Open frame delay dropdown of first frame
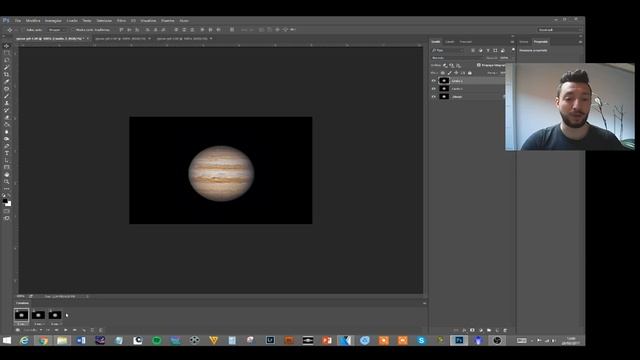Viewport: 640px width, 360px height. coord(21,324)
